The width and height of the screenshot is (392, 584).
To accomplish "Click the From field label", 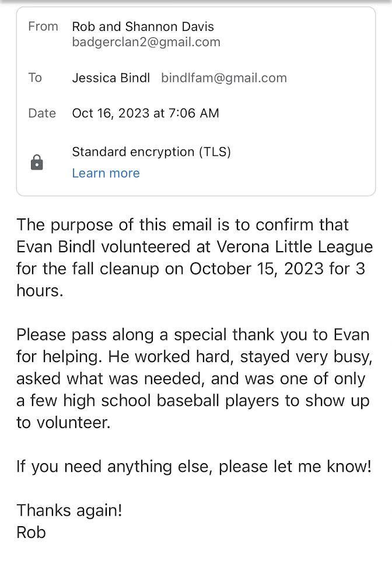I will coord(43,26).
